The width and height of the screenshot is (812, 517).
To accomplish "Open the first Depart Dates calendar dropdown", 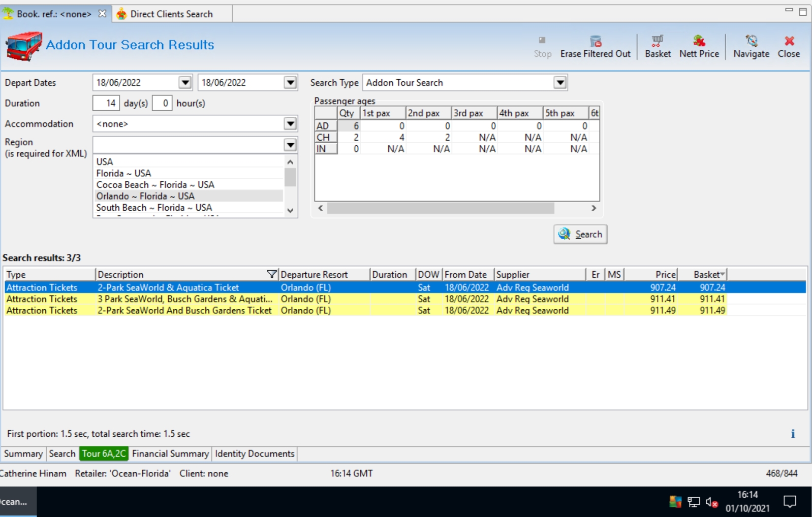I will click(x=185, y=82).
